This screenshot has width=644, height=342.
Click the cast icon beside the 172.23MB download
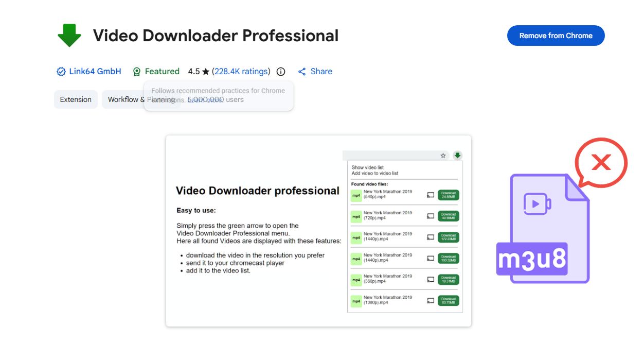point(431,237)
